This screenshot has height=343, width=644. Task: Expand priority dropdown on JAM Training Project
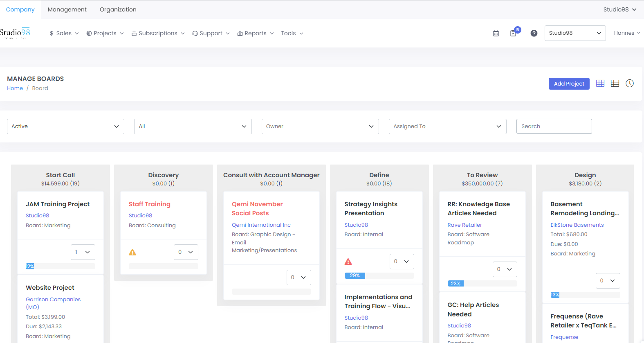click(x=83, y=252)
